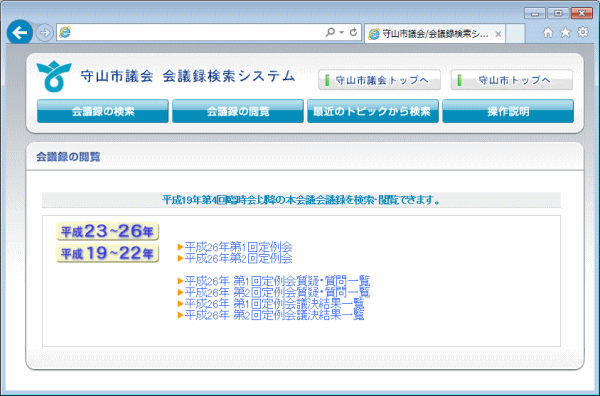This screenshot has width=600, height=396.
Task: Select the 守山市議会/会議録検索 browser tab
Action: 435,34
